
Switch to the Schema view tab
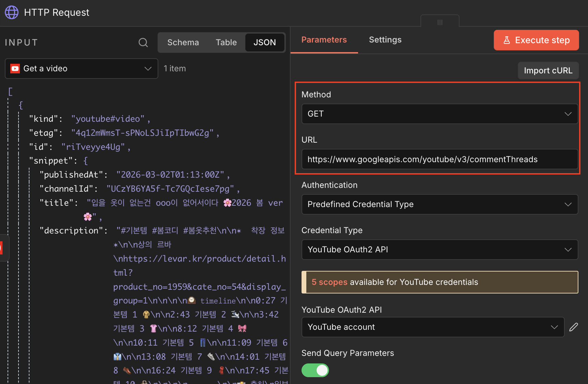pyautogui.click(x=183, y=43)
